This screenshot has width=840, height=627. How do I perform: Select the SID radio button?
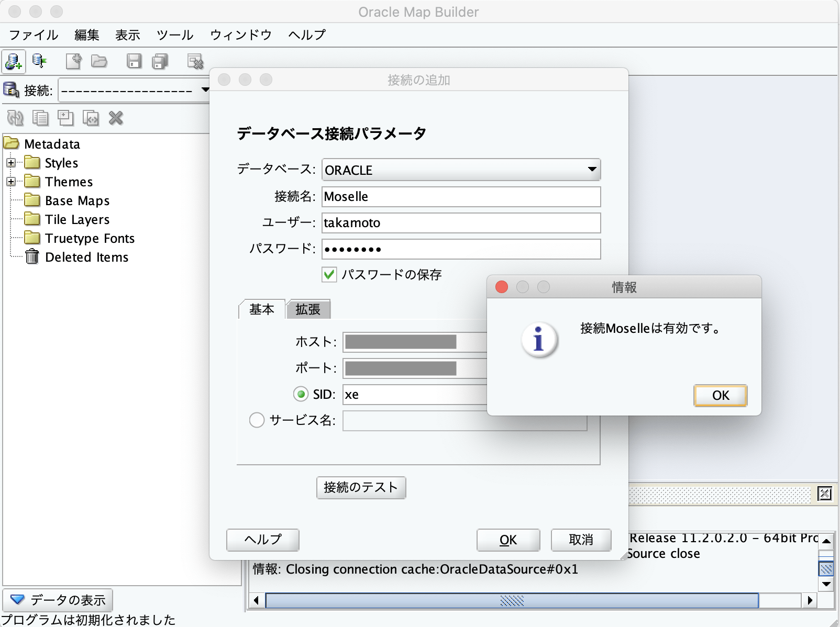point(301,394)
